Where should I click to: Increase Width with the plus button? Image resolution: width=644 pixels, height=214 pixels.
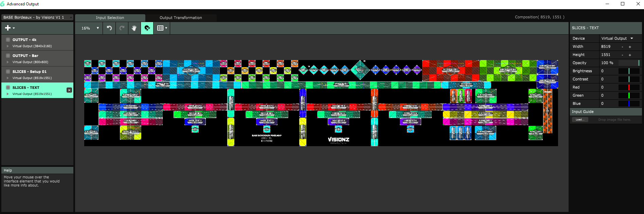[630, 47]
